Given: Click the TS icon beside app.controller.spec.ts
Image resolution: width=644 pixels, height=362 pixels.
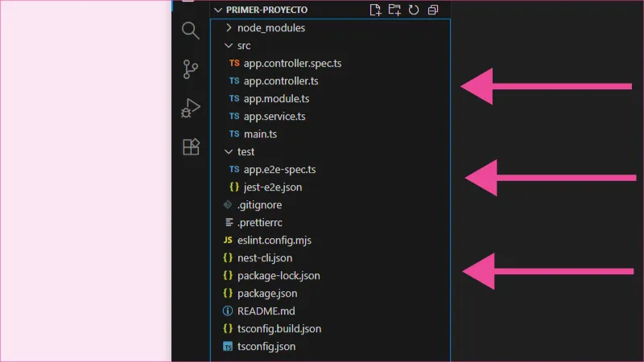Looking at the screenshot, I should click(234, 64).
